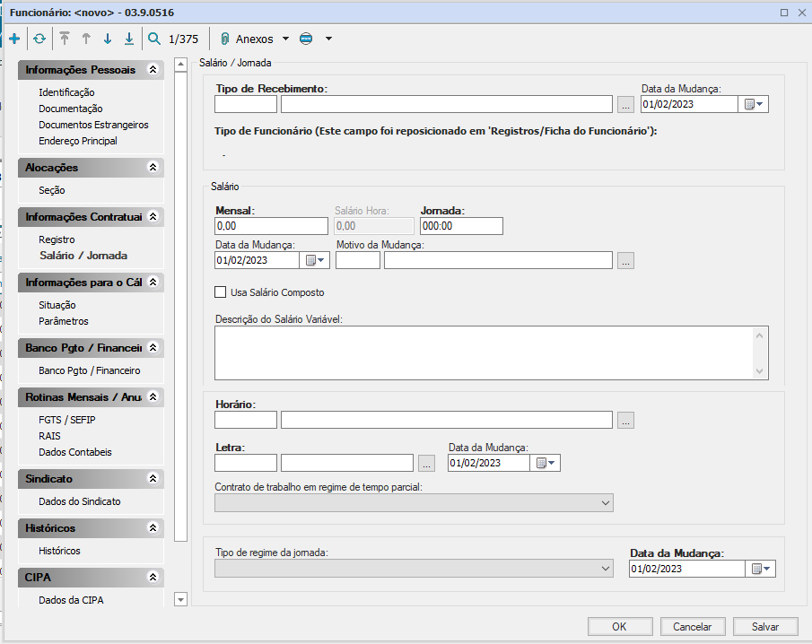Viewport: 812px width, 644px height.
Task: Click the Mensal salary input field
Action: click(271, 226)
